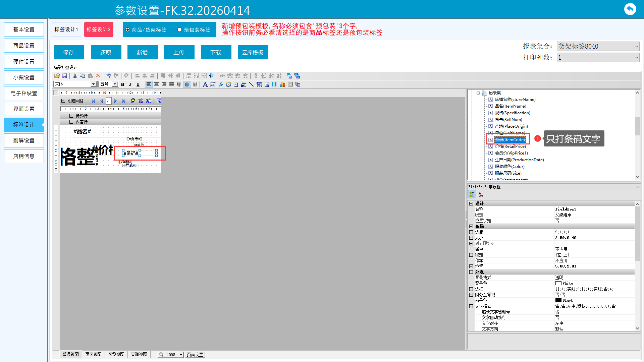Open the 报表集合 dropdown
Screen dimensions: 644x362
coord(636,46)
